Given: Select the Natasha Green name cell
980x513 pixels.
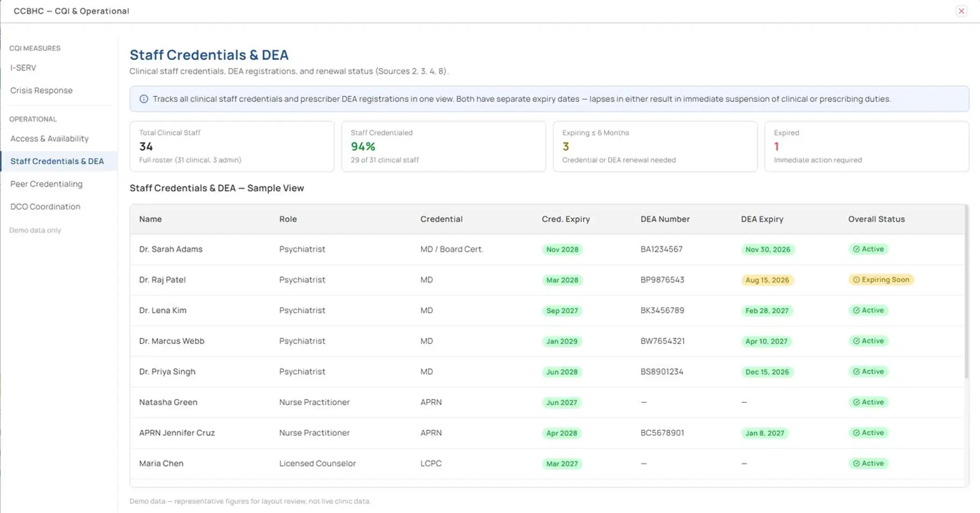Looking at the screenshot, I should coord(168,402).
